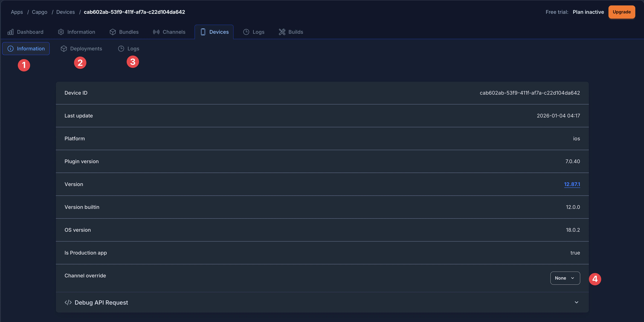Click the Deployments sub-tab cube icon
This screenshot has width=644, height=322.
[x=64, y=49]
